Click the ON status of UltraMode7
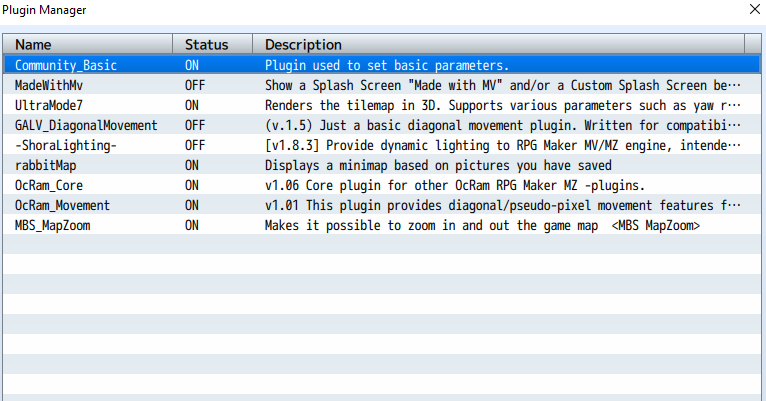This screenshot has height=401, width=766. pos(192,106)
